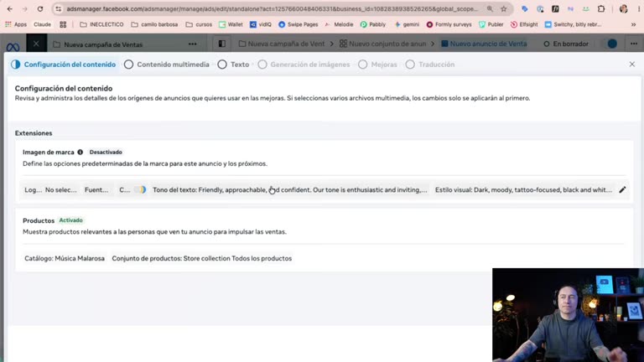Open Pabbly bookmark
The width and height of the screenshot is (644, 362).
pyautogui.click(x=373, y=24)
